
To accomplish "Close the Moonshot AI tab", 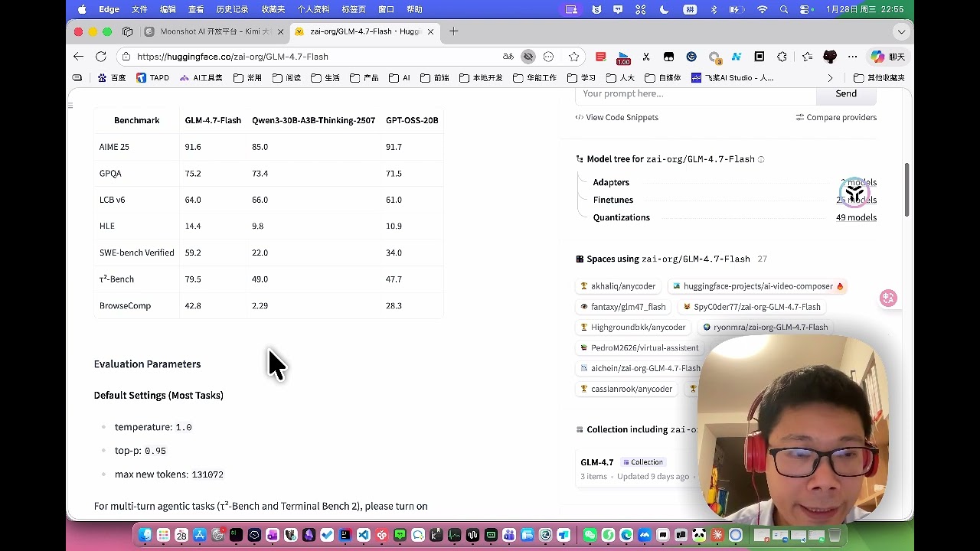I will click(280, 31).
